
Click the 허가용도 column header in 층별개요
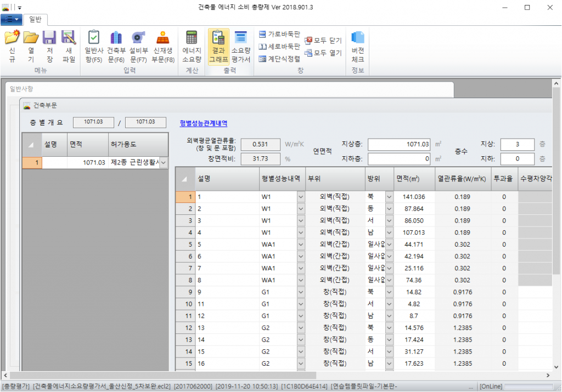138,144
